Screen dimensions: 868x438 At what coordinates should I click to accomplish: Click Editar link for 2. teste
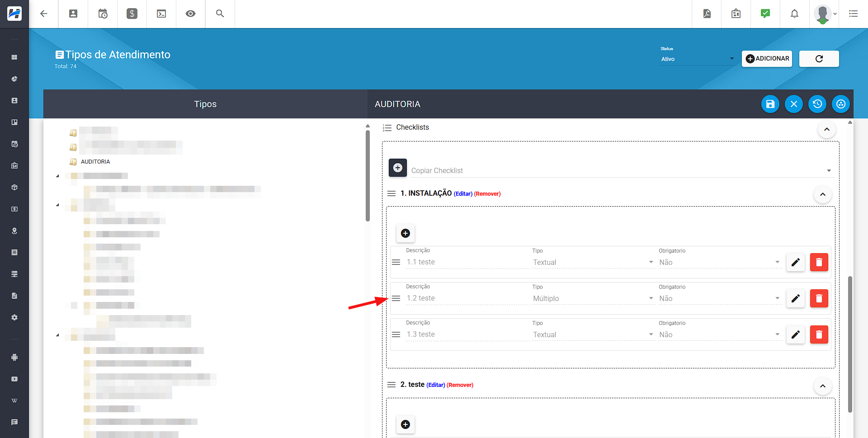[x=436, y=385]
